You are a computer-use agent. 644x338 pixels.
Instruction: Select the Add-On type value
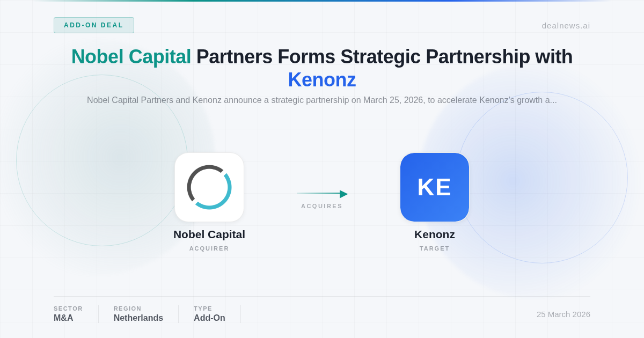(209, 318)
